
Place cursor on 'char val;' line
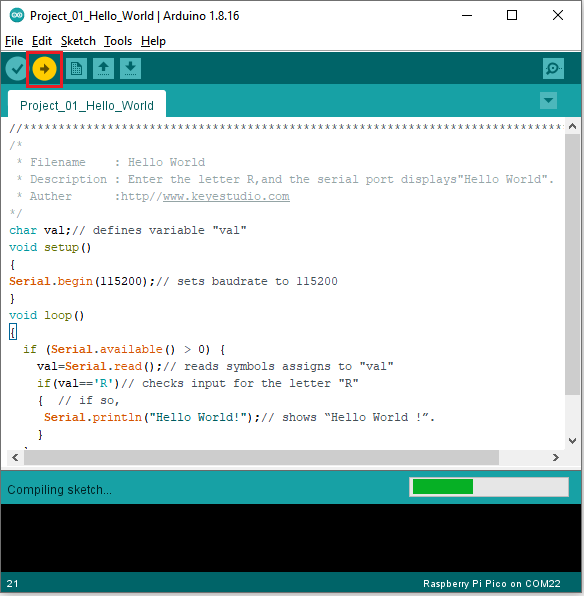[128, 230]
